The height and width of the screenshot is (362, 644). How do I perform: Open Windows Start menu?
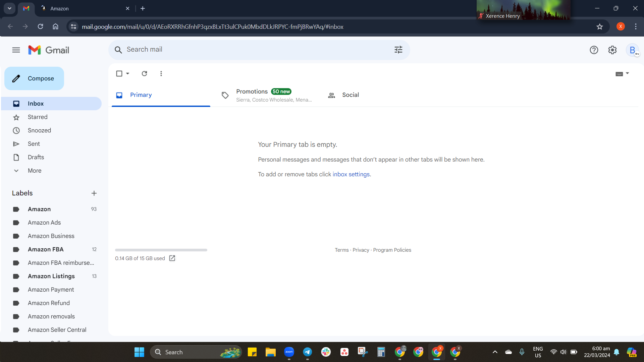click(x=139, y=352)
